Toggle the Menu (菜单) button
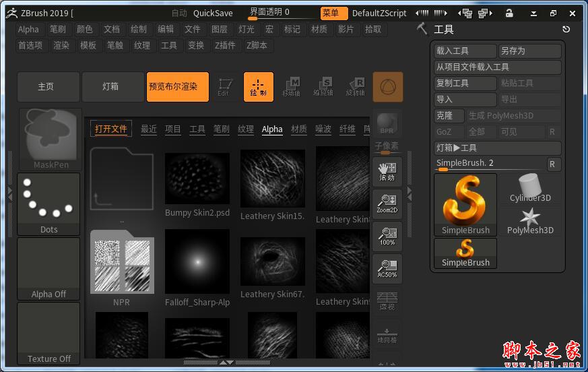 point(334,13)
